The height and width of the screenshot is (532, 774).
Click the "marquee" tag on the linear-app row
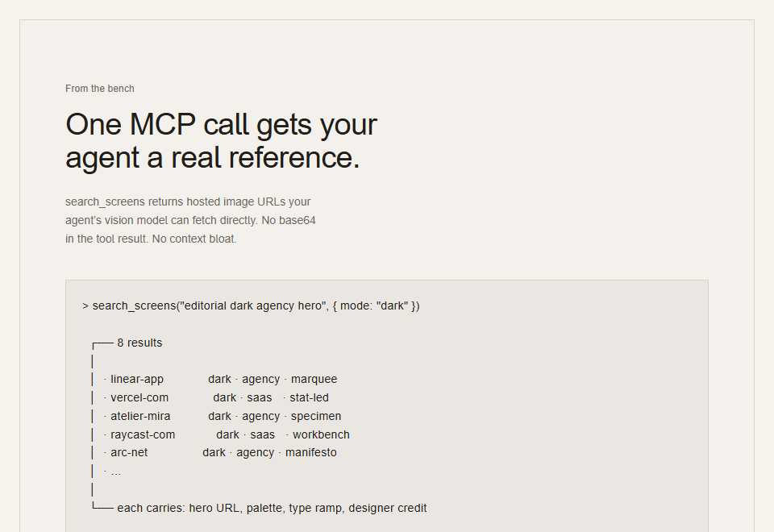pos(314,379)
